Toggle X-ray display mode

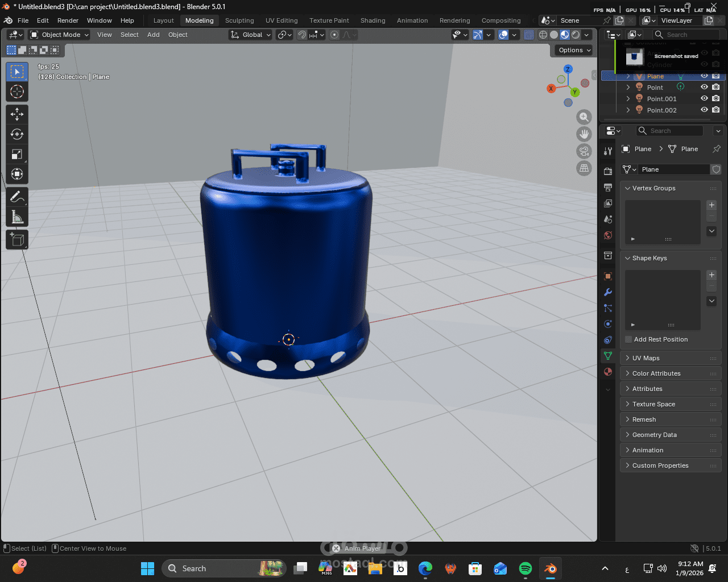point(529,35)
